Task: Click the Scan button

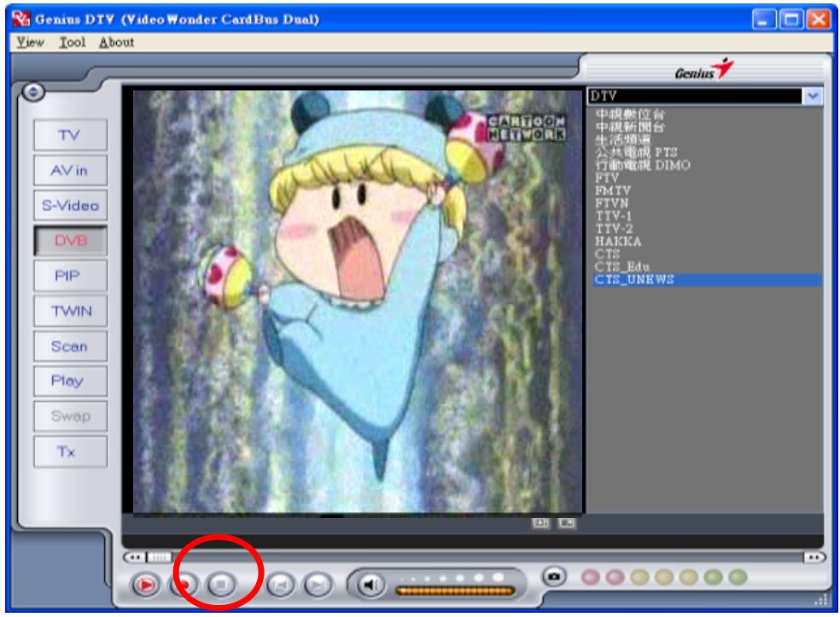Action: 70,346
